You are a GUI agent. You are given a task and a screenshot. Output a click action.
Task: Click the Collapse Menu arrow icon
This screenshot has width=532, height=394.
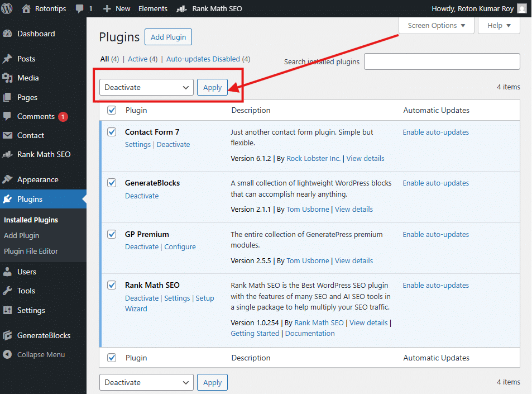[x=7, y=354]
